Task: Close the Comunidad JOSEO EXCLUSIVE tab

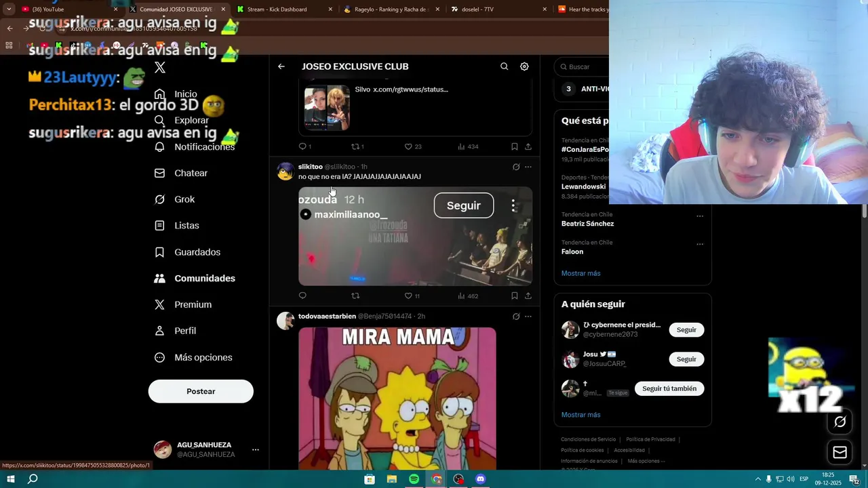Action: click(x=223, y=9)
